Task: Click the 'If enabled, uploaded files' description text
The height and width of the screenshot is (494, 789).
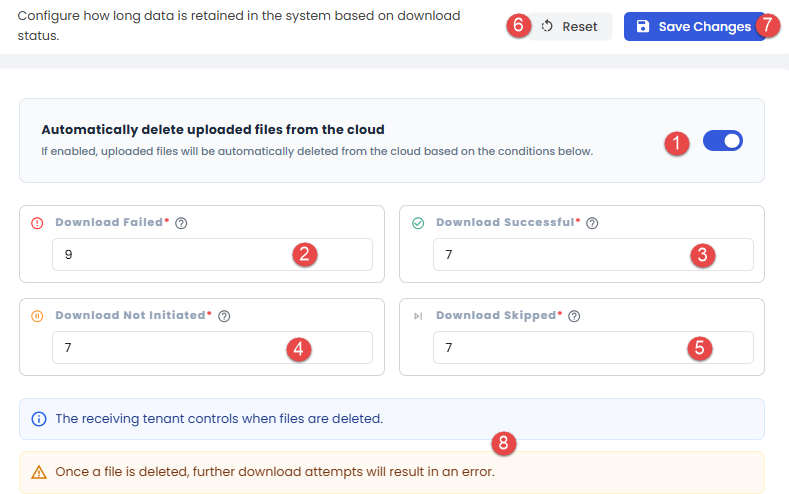Action: tap(317, 151)
